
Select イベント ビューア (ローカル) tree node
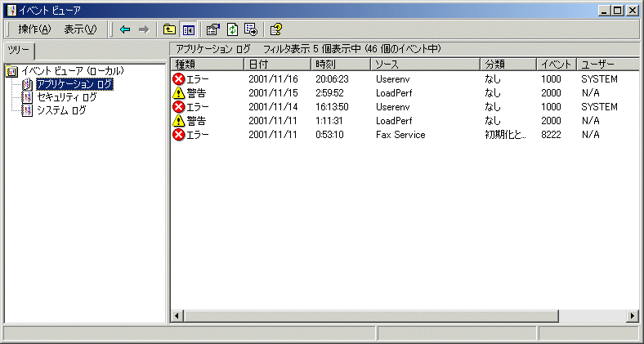pyautogui.click(x=72, y=71)
